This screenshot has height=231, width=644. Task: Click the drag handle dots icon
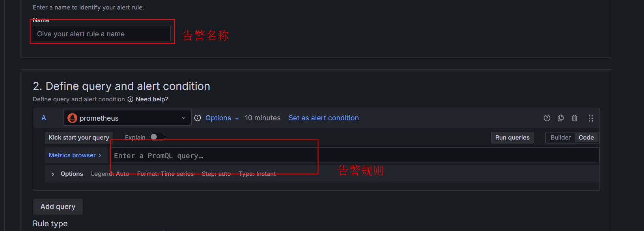pyautogui.click(x=591, y=117)
